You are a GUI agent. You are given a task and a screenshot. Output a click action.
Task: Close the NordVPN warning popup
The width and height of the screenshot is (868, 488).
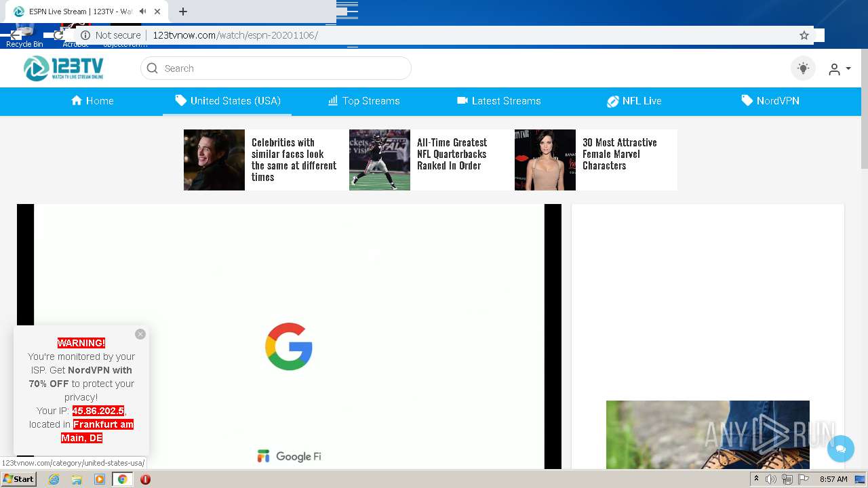click(140, 334)
